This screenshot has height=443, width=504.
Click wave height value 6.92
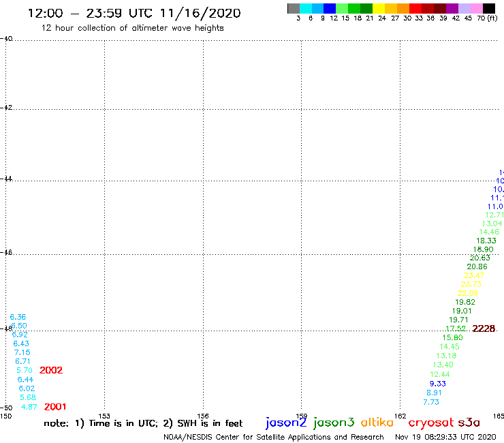click(20, 335)
